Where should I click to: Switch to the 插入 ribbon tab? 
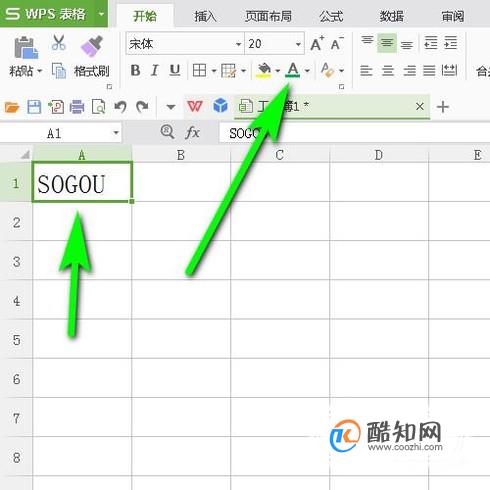(x=205, y=16)
